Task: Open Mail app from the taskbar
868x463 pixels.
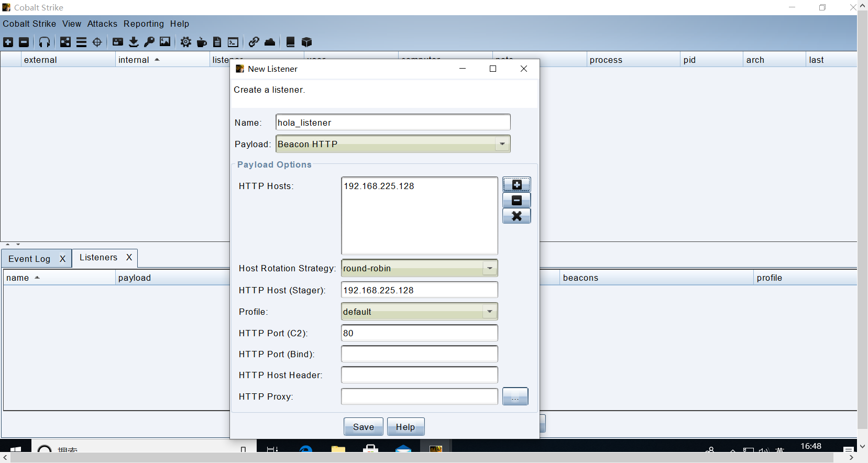Action: pyautogui.click(x=403, y=449)
